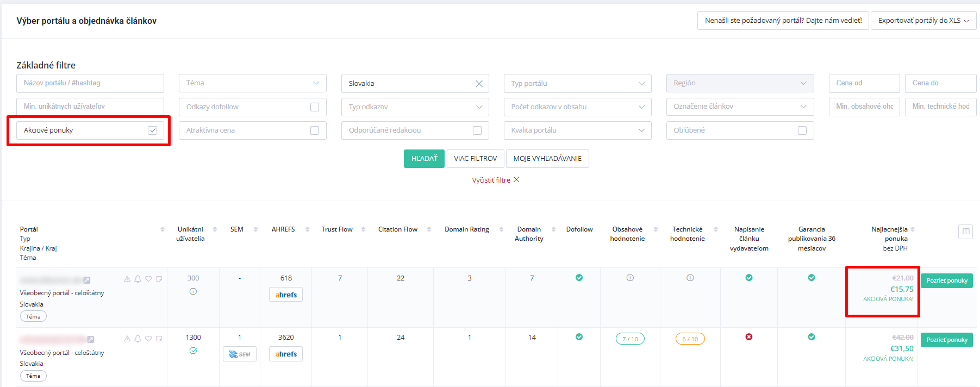Click the warning triangle icon in first row
This screenshot has height=387, width=980.
click(127, 279)
